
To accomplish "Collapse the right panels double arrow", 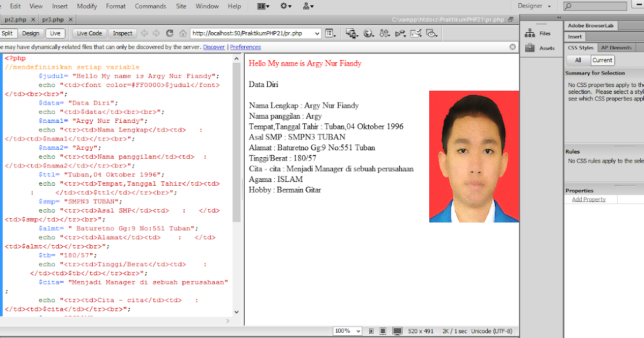I will pyautogui.click(x=559, y=18).
